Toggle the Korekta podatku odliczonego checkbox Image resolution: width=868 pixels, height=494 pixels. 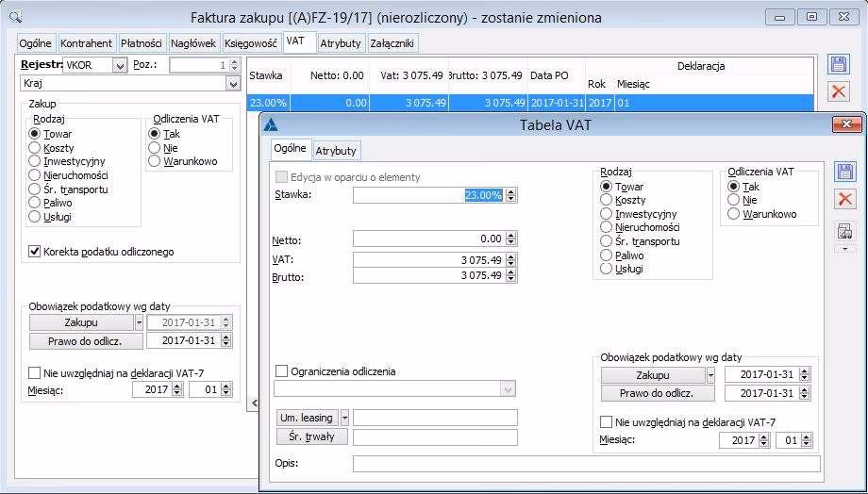point(35,252)
